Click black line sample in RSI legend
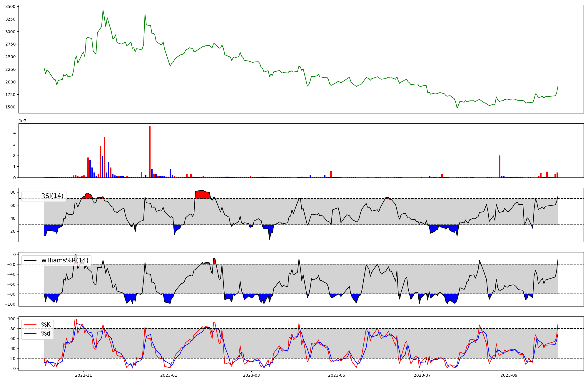The width and height of the screenshot is (588, 382). (30, 196)
